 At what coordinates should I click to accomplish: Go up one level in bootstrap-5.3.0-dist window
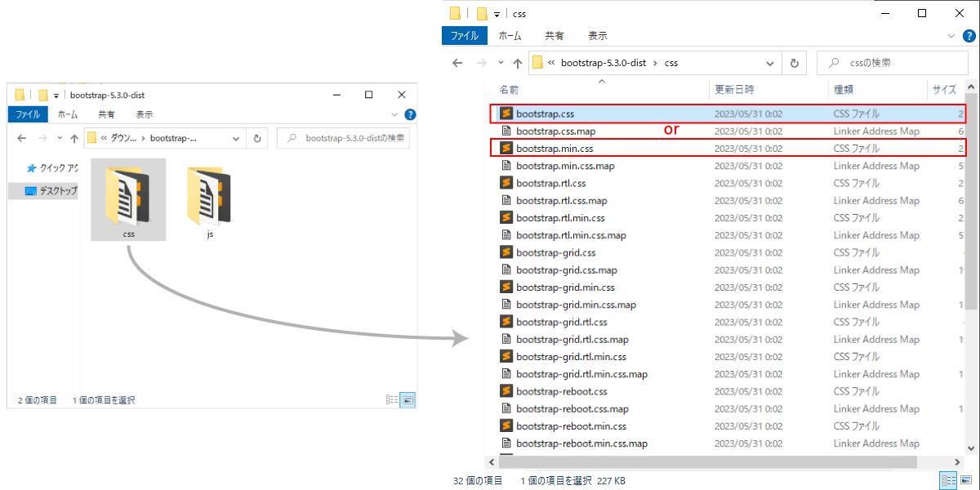(x=73, y=139)
